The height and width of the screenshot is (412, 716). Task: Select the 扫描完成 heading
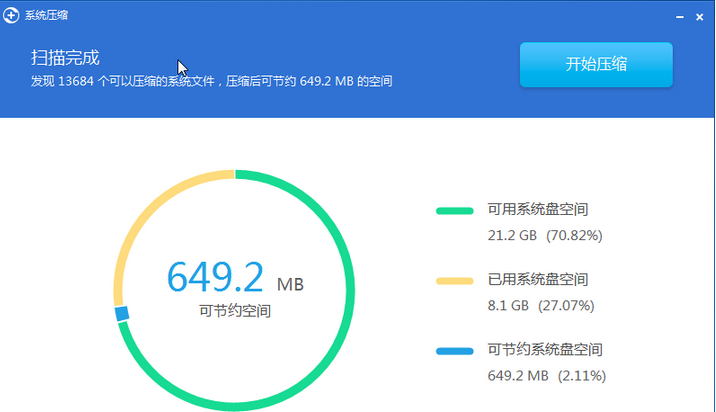(x=65, y=58)
